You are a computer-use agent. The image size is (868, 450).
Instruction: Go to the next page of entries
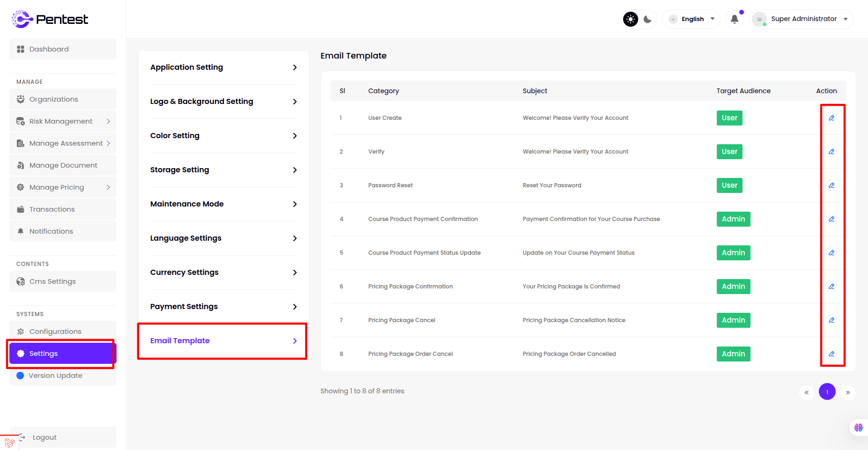[x=847, y=392]
